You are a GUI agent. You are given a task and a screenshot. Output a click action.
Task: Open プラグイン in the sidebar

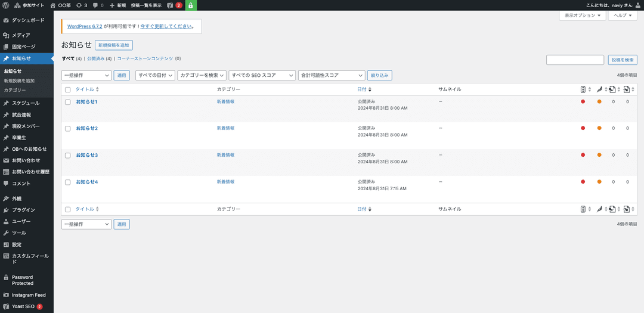(27, 210)
